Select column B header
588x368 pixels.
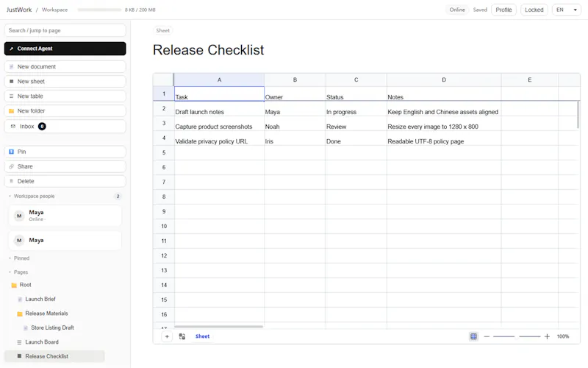pos(295,80)
